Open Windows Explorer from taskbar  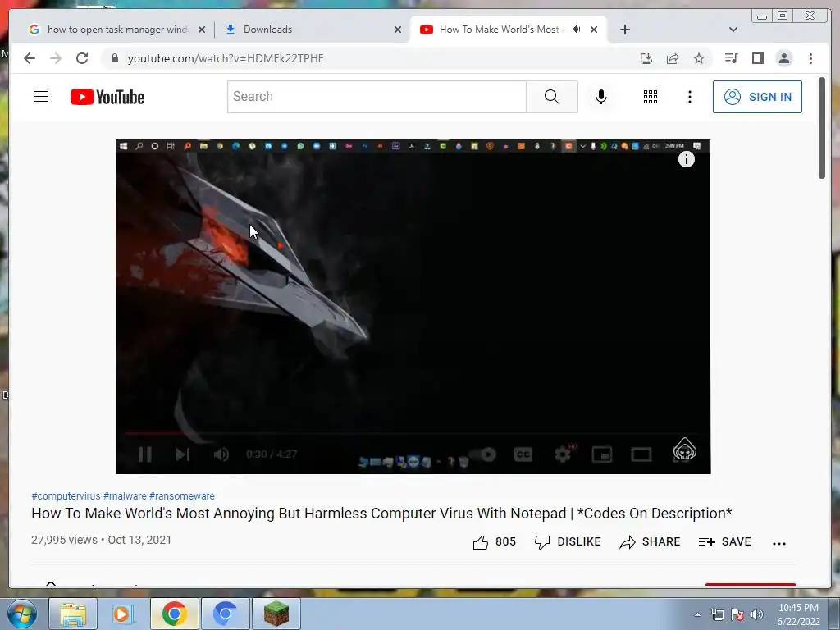73,614
